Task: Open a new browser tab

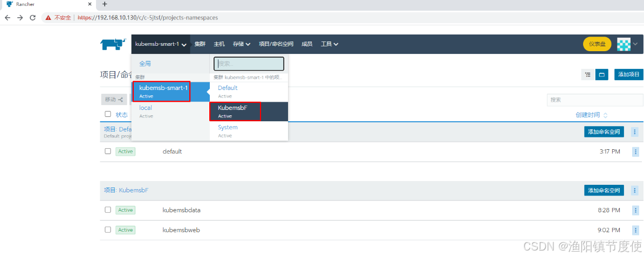Action: tap(104, 4)
